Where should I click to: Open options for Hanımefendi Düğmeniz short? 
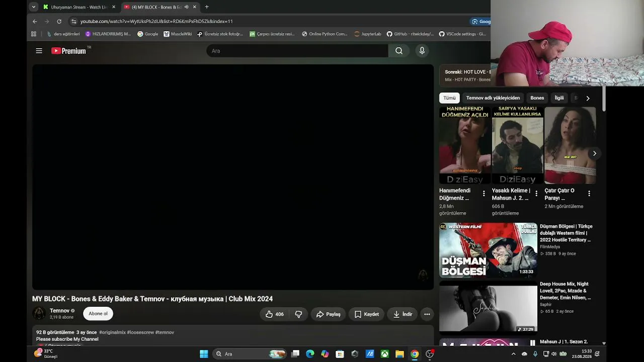(484, 194)
